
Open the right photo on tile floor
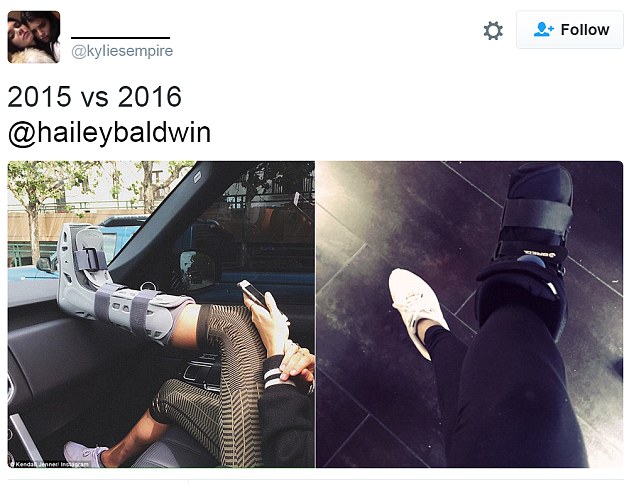pyautogui.click(x=469, y=314)
